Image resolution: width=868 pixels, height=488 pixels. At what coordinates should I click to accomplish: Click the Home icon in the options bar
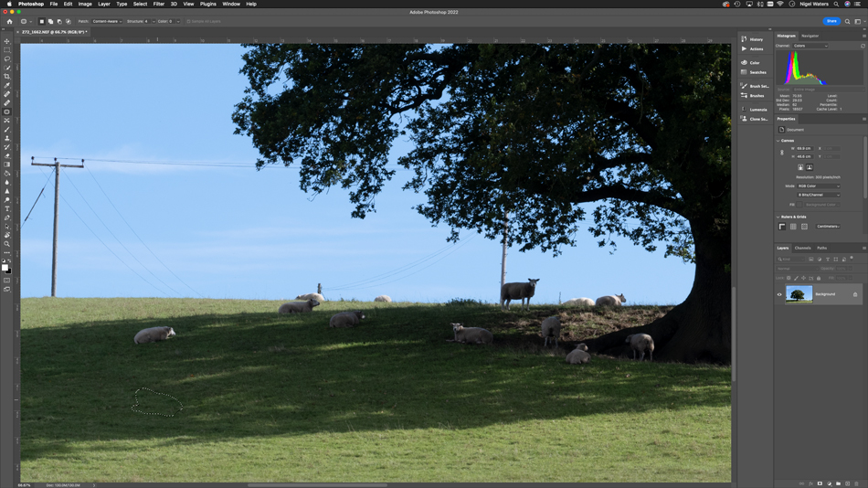(x=9, y=21)
